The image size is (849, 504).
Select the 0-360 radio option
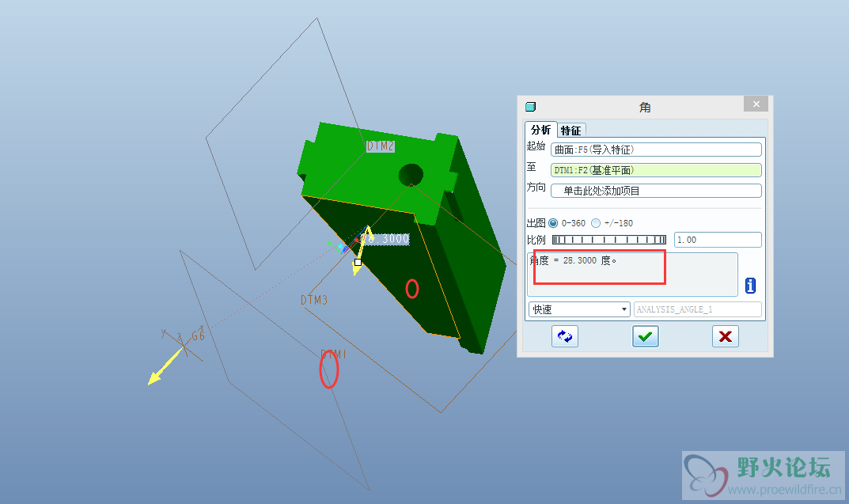(553, 223)
